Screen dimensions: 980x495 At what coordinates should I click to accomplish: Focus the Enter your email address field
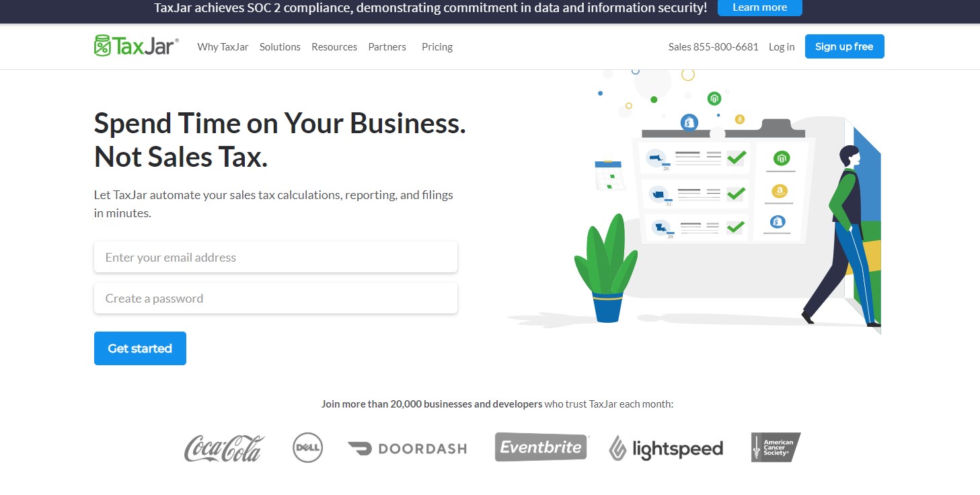pos(276,258)
